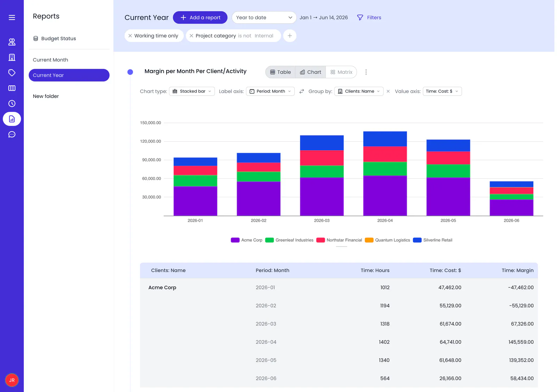Viewport: 560px width, 392px height.
Task: Add a new filter with plus button
Action: (x=290, y=36)
